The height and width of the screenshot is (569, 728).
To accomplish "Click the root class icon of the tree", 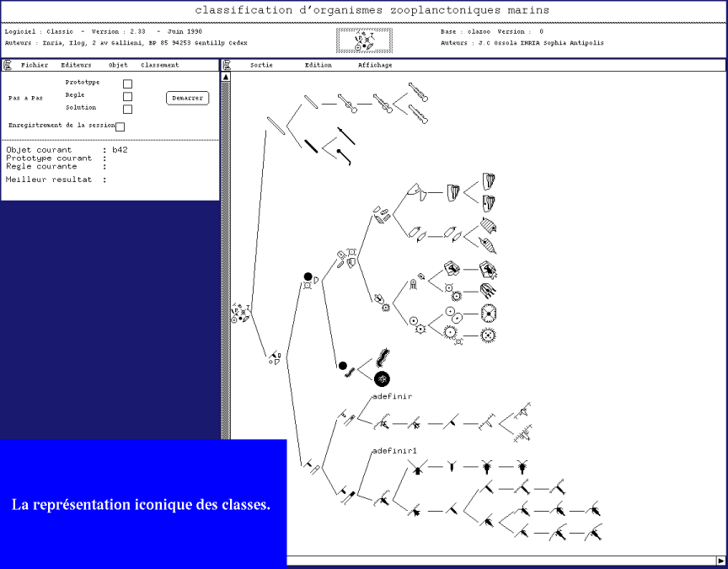I will point(241,313).
